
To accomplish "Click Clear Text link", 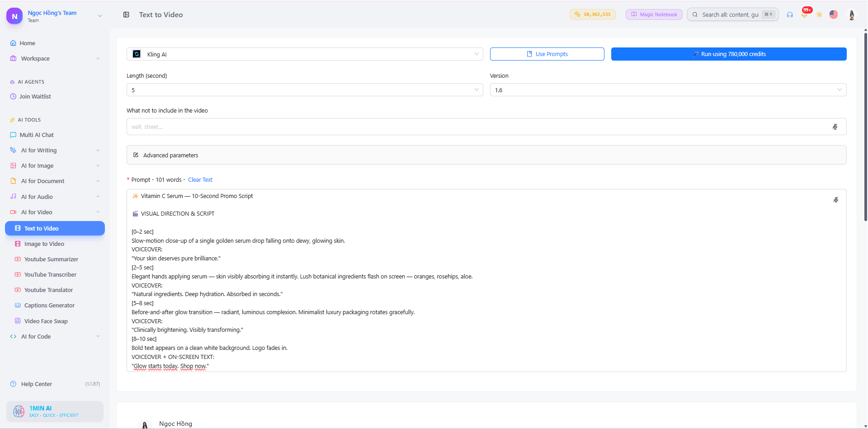I will pyautogui.click(x=200, y=179).
